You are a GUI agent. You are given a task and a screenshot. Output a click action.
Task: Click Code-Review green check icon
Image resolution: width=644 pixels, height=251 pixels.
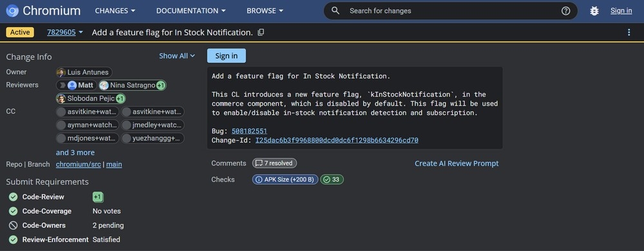tap(13, 197)
